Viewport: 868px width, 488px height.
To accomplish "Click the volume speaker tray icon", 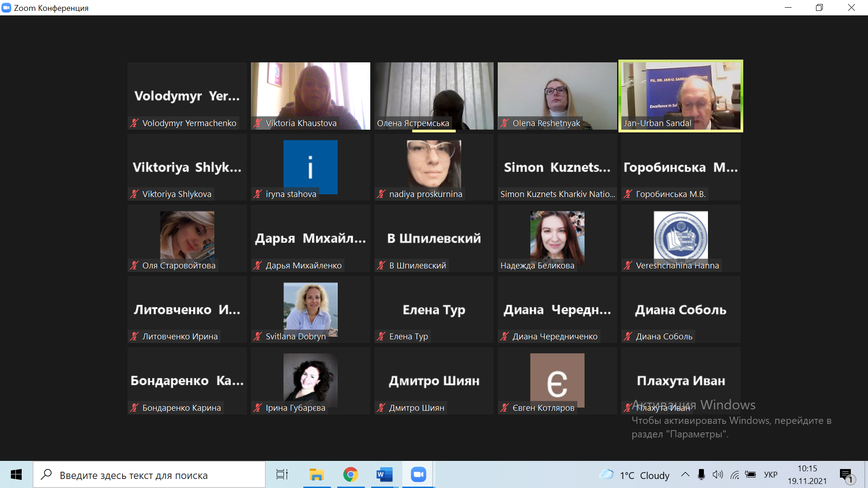I will tap(717, 474).
